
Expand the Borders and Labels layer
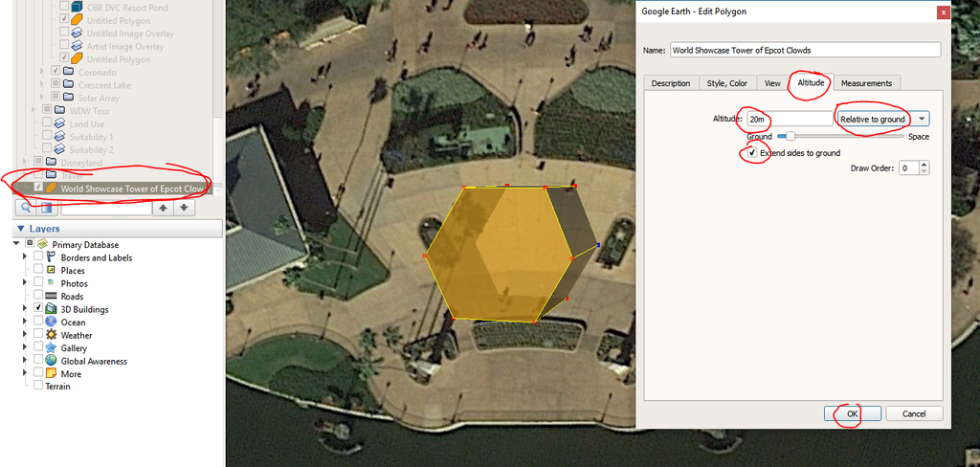coord(26,257)
